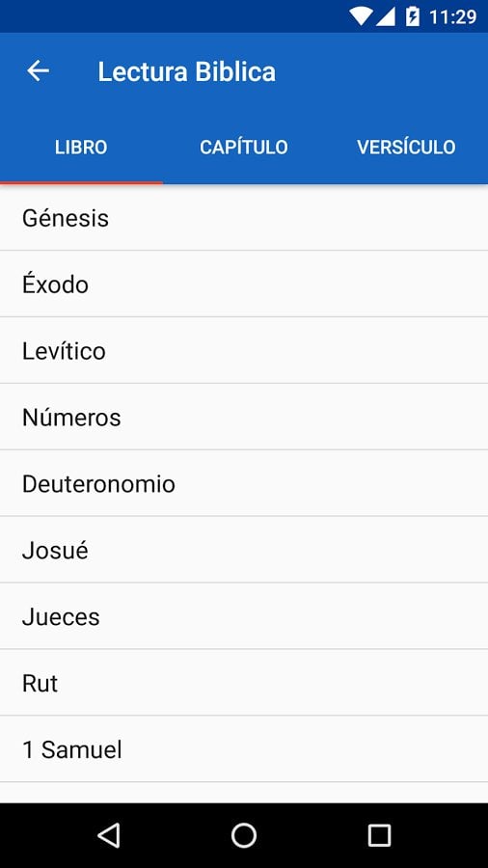Open the Deuteronomio book entry

point(244,483)
